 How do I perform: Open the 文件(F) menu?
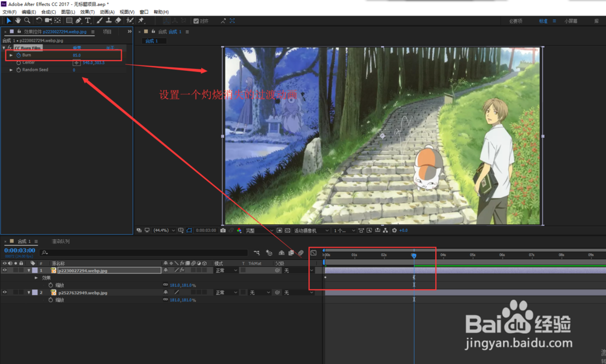pyautogui.click(x=9, y=12)
